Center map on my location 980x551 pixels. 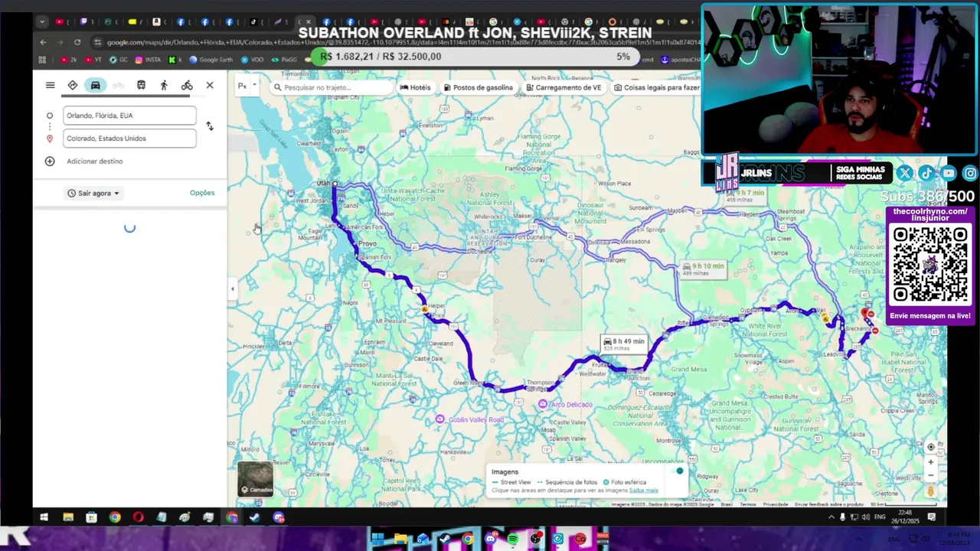931,447
